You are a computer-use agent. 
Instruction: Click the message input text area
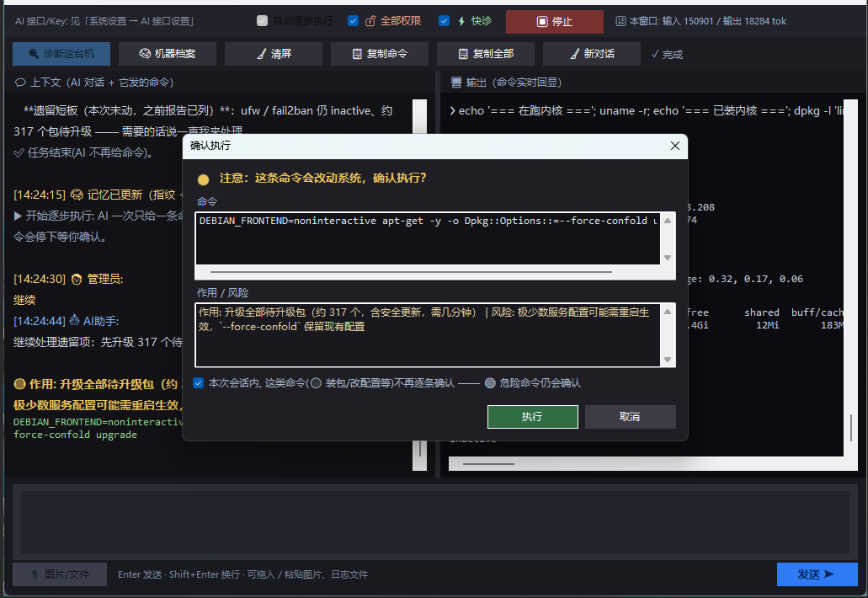[x=435, y=522]
